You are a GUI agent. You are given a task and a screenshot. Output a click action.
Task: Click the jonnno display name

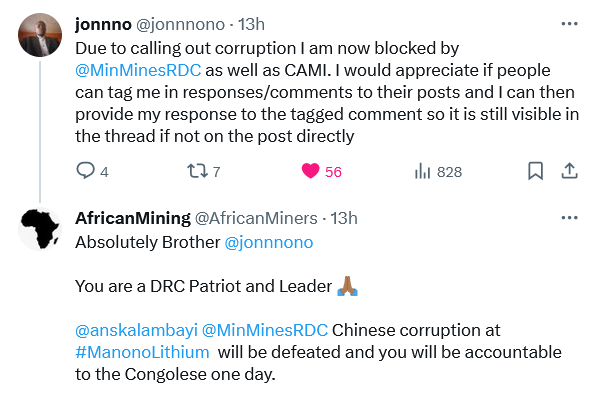103,24
